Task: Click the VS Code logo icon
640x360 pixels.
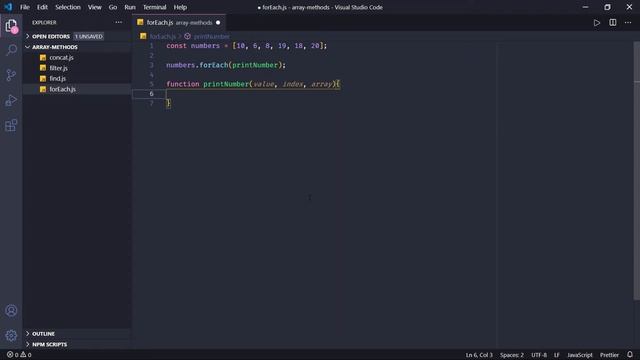Action: [x=8, y=7]
